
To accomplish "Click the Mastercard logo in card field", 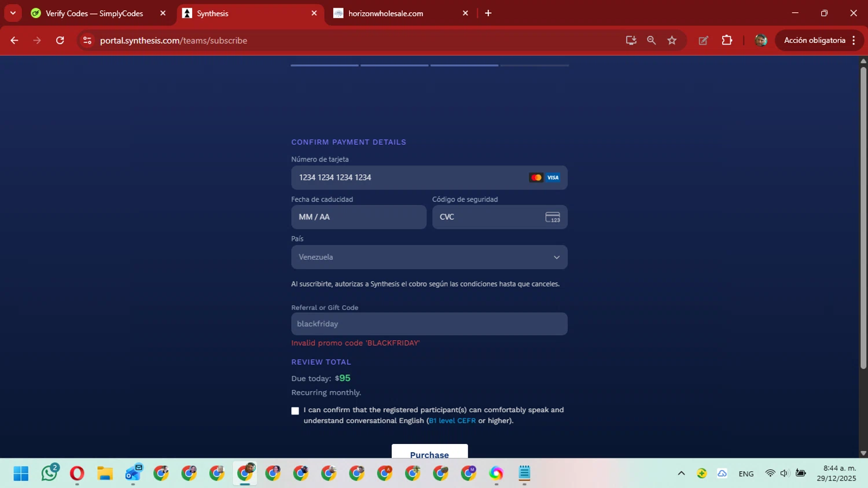I will pyautogui.click(x=536, y=178).
